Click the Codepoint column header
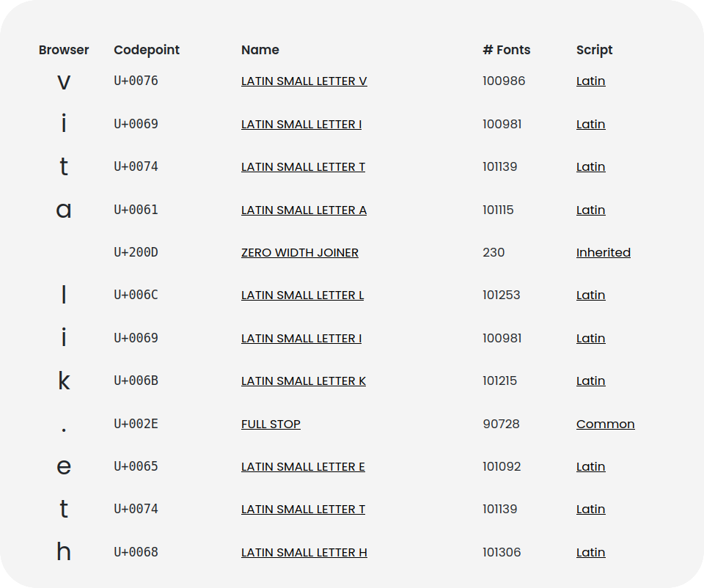Image resolution: width=704 pixels, height=588 pixels. 147,51
